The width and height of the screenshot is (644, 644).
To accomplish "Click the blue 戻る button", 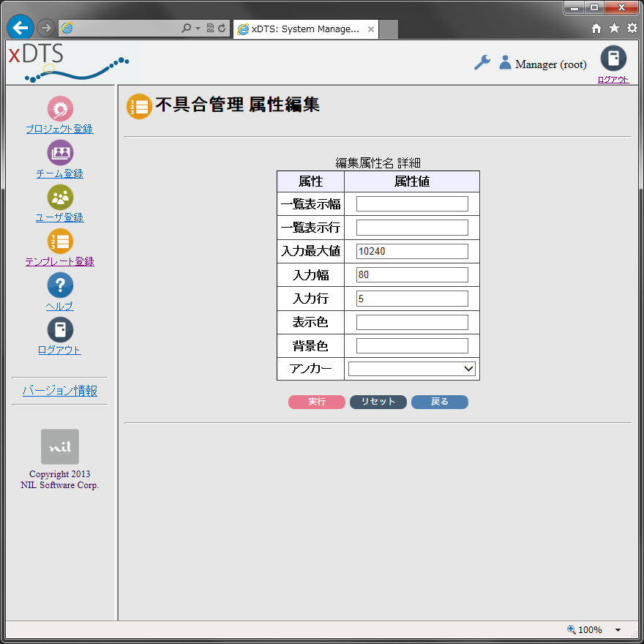I will pos(440,402).
